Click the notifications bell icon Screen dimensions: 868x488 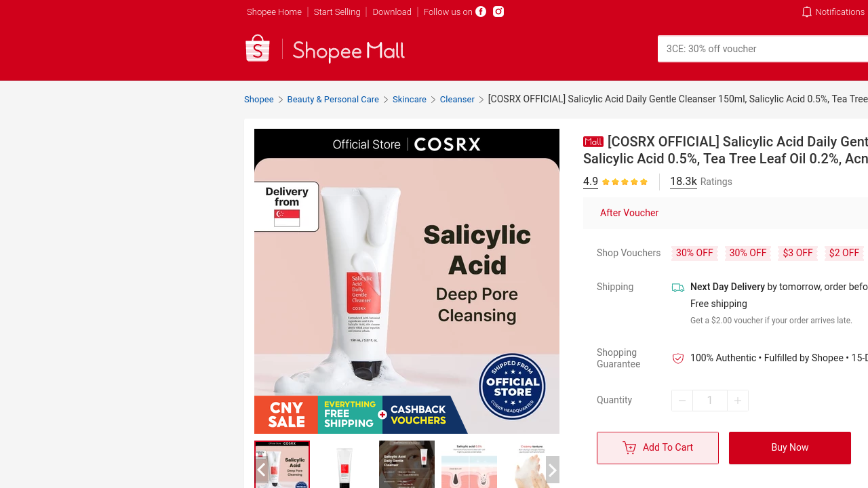click(x=806, y=12)
